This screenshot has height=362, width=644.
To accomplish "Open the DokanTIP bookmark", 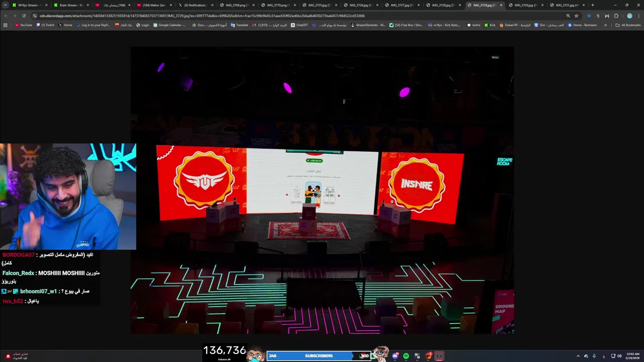I will pos(515,25).
